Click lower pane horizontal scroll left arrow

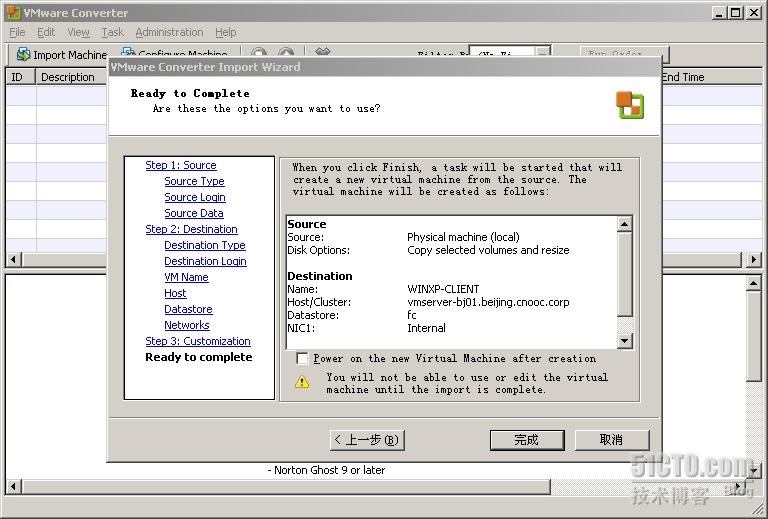(13, 487)
